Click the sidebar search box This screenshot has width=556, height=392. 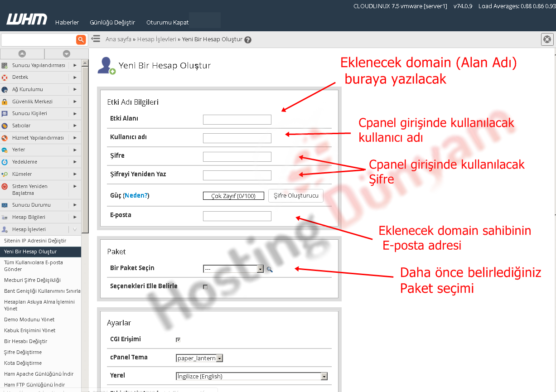pos(39,40)
